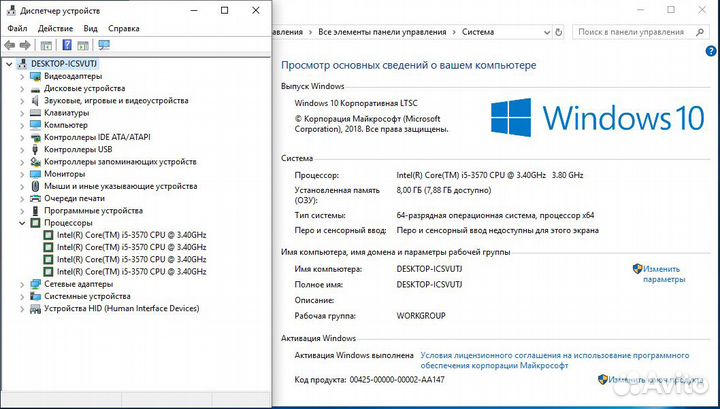
Task: Click the scan for hardware changes monitor icon
Action: point(104,45)
